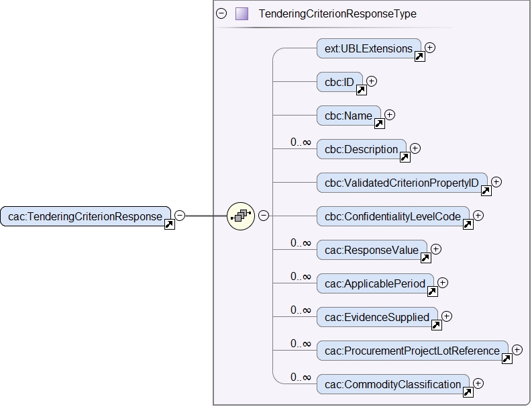Image resolution: width=532 pixels, height=407 pixels.
Task: Click the reference arrow icon on cac:ResponseValue
Action: click(425, 258)
